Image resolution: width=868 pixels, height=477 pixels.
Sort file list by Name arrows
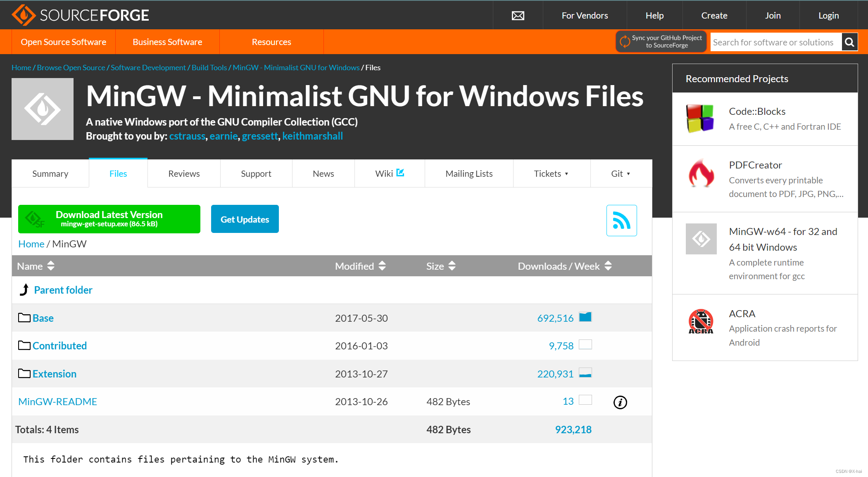[x=51, y=266]
